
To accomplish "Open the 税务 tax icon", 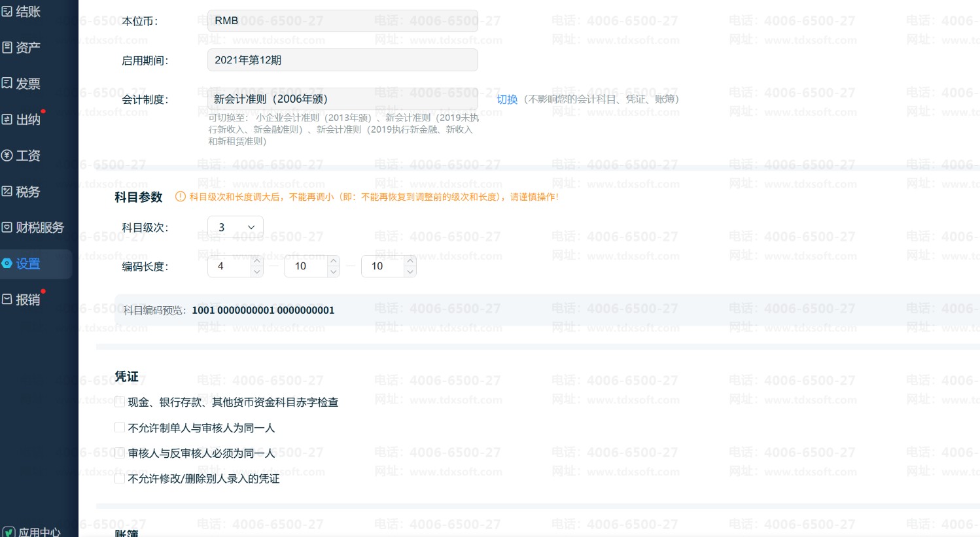I will click(x=7, y=191).
